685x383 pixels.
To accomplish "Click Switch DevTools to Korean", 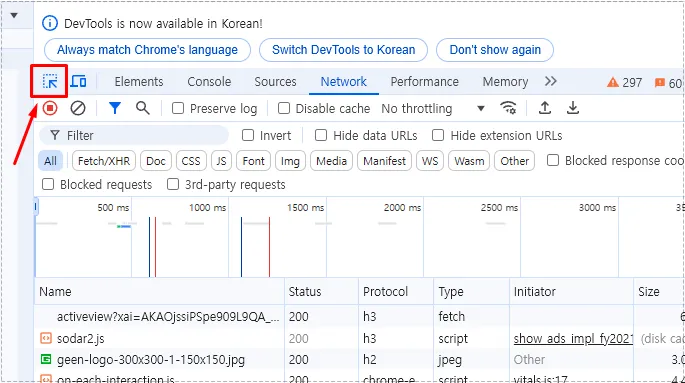I will [343, 50].
